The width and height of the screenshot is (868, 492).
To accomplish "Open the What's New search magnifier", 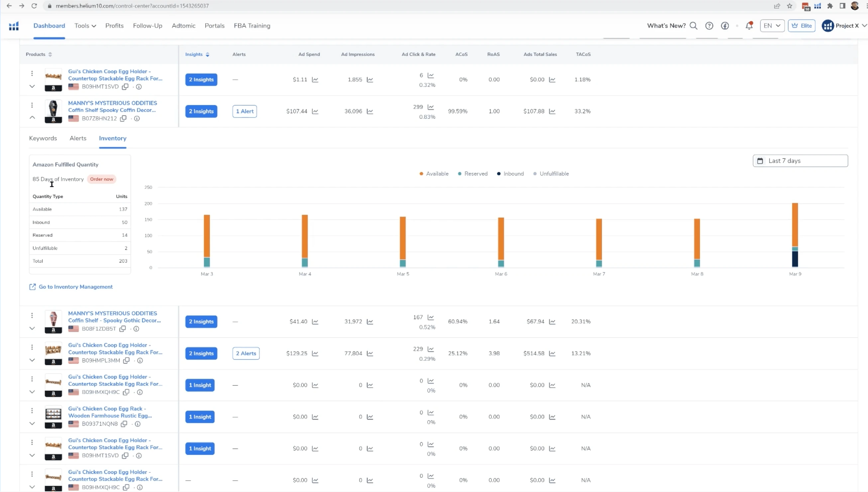I will (x=694, y=26).
